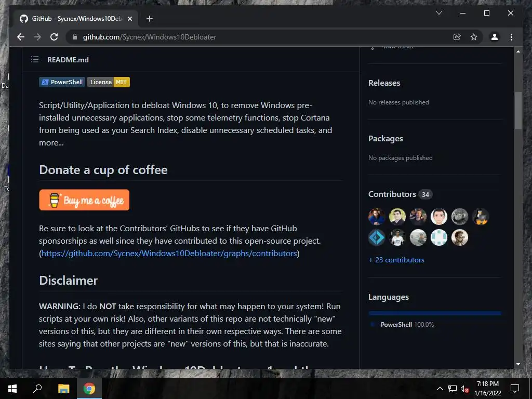This screenshot has width=532, height=399.
Task: Open Chrome three-dot menu
Action: click(x=511, y=37)
